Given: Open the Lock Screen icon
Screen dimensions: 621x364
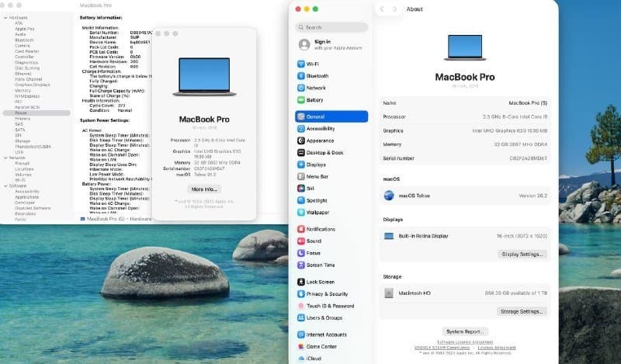Looking at the screenshot, I should click(x=301, y=282).
